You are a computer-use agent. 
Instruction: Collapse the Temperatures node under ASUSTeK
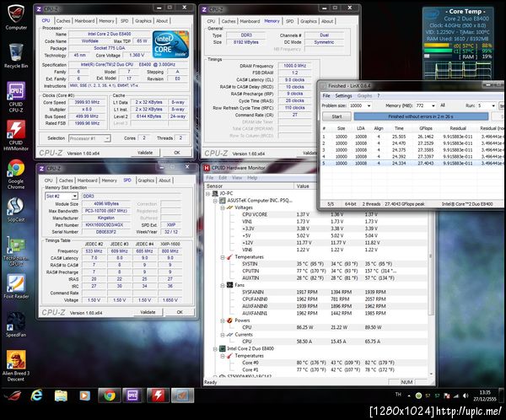(x=223, y=257)
